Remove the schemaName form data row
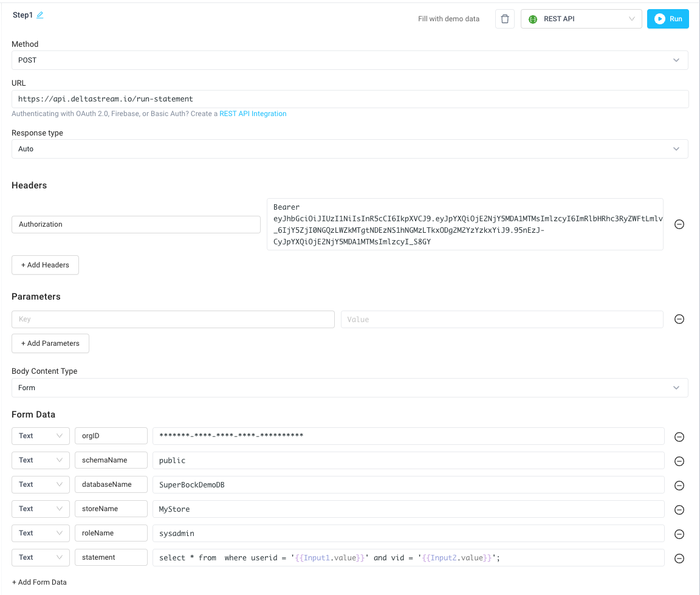 pyautogui.click(x=679, y=461)
